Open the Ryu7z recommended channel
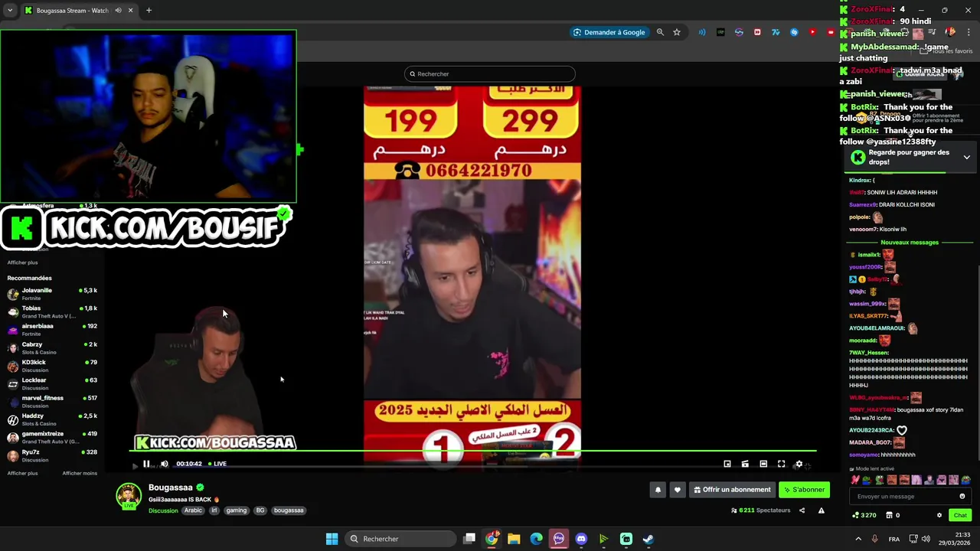980x551 pixels. 52,455
